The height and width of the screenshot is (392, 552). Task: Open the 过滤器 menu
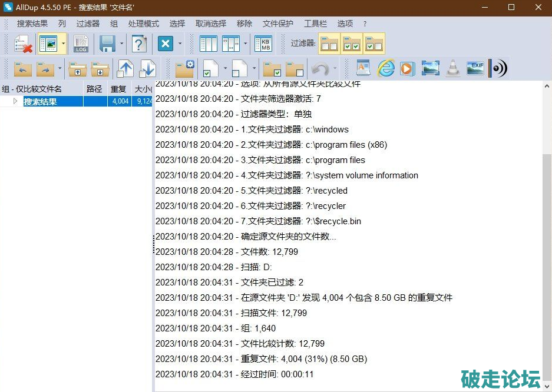88,24
